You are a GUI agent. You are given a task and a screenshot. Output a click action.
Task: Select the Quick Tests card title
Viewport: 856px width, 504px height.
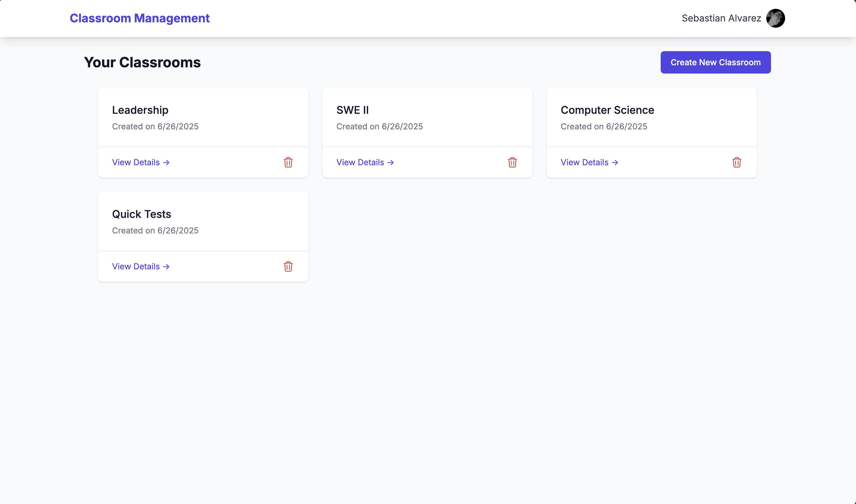click(x=142, y=214)
